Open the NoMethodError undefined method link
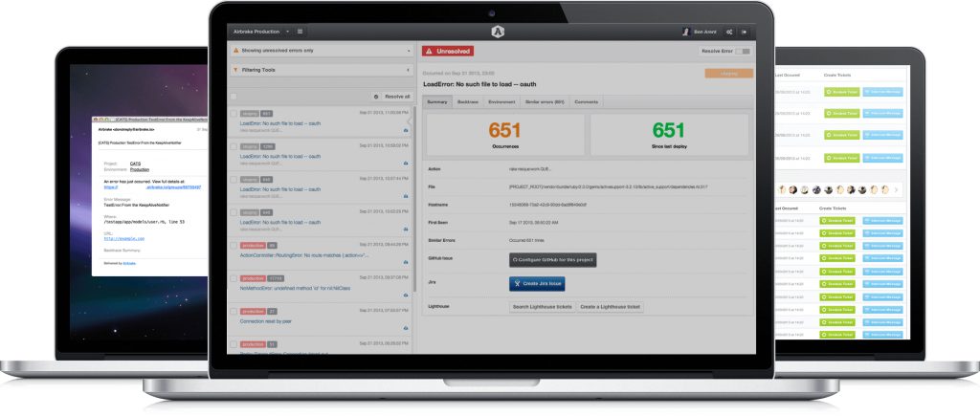Viewport: 980px width, 416px height. tap(295, 288)
